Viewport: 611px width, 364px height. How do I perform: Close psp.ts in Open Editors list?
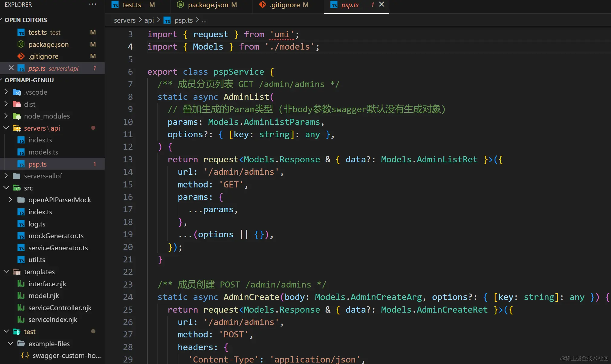tap(11, 68)
